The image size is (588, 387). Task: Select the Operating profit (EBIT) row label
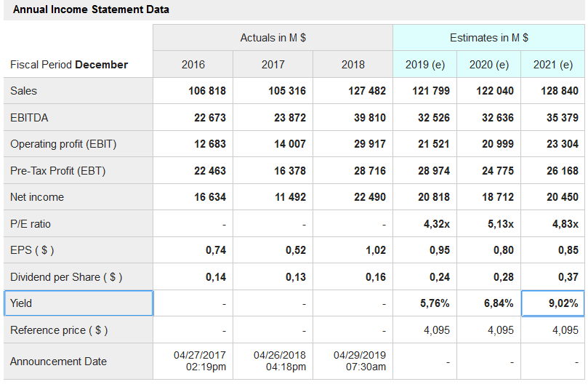point(63,144)
